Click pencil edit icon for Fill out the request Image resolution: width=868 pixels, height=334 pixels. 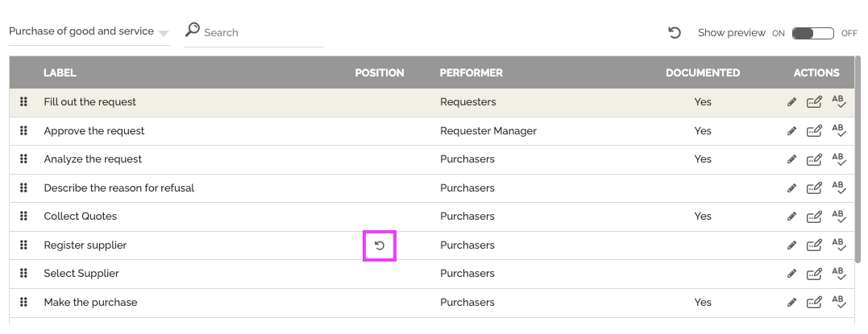coord(791,102)
